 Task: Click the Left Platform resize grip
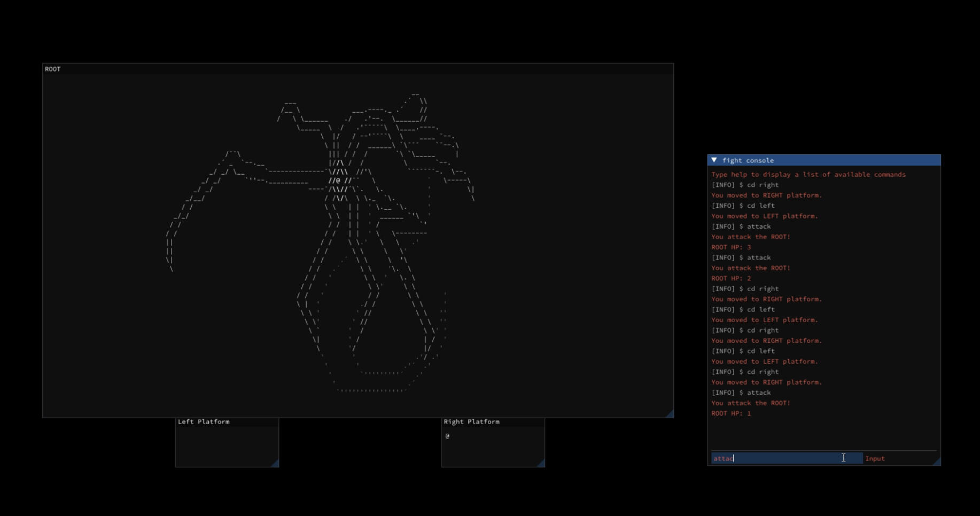pos(275,464)
